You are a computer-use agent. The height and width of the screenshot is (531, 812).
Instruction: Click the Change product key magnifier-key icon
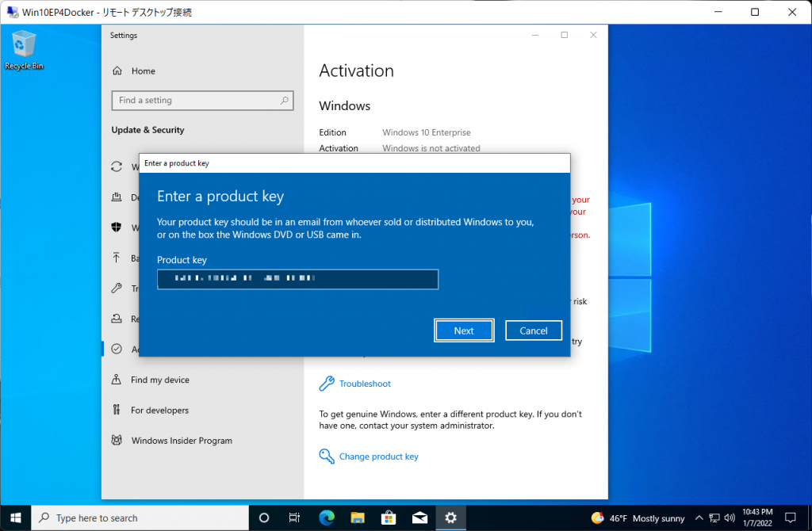[x=327, y=456]
